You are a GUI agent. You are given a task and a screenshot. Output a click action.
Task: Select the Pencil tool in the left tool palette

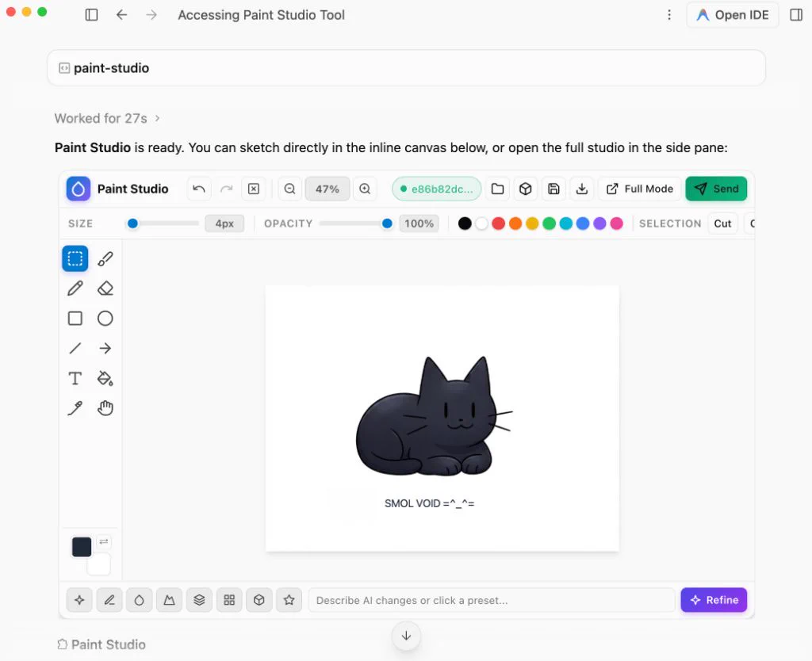pyautogui.click(x=75, y=288)
